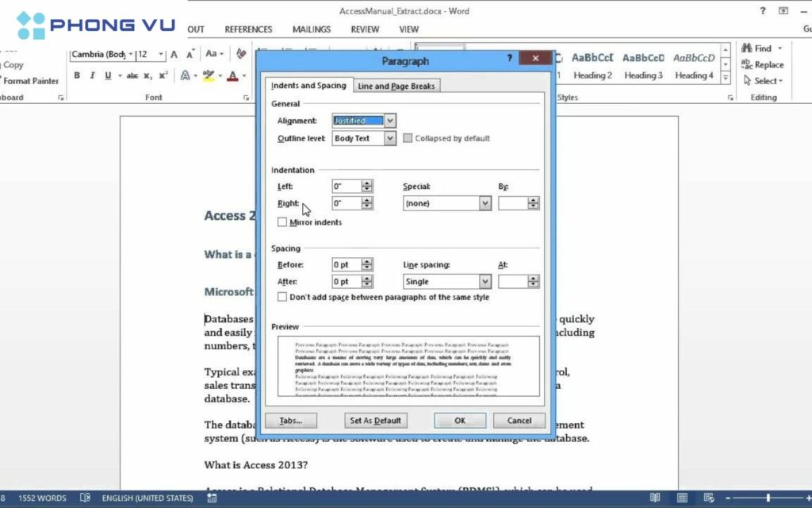Viewport: 812px width, 508px height.
Task: Clear all formatting eraser icon
Action: pyautogui.click(x=241, y=53)
